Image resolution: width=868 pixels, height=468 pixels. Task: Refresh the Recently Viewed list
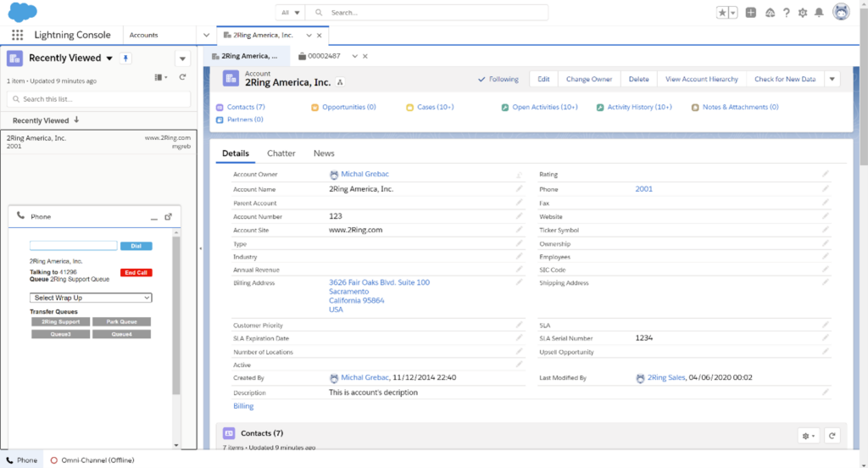tap(182, 77)
